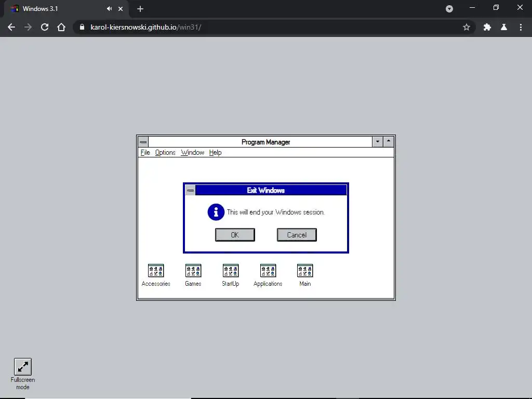The image size is (532, 399).
Task: Open browser extensions puzzle icon
Action: [487, 27]
